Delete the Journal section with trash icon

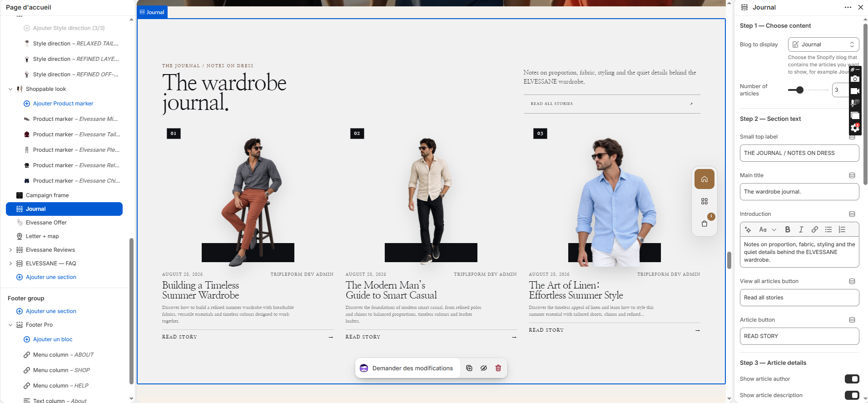[x=498, y=368]
